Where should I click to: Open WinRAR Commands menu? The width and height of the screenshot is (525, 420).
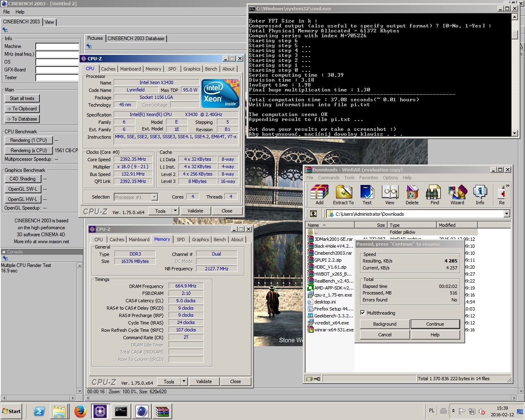tap(329, 178)
